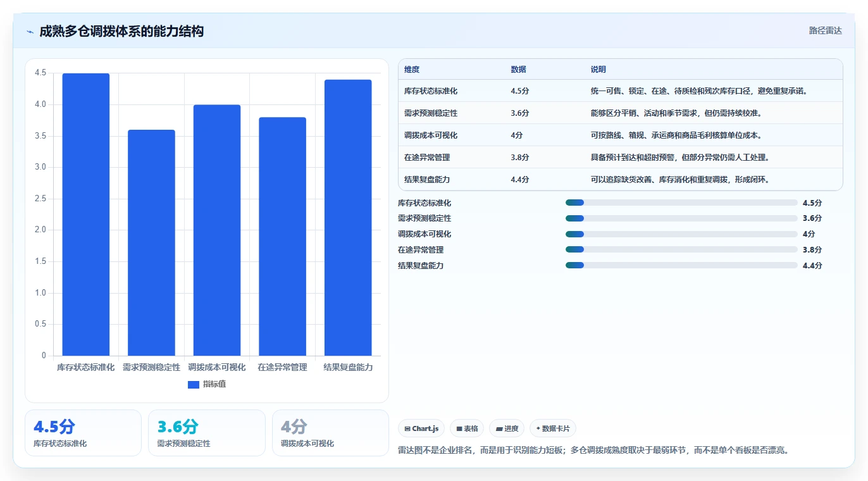Toggle the 指标值 legend swatch
Viewport: 868px width, 481px height.
[x=194, y=384]
